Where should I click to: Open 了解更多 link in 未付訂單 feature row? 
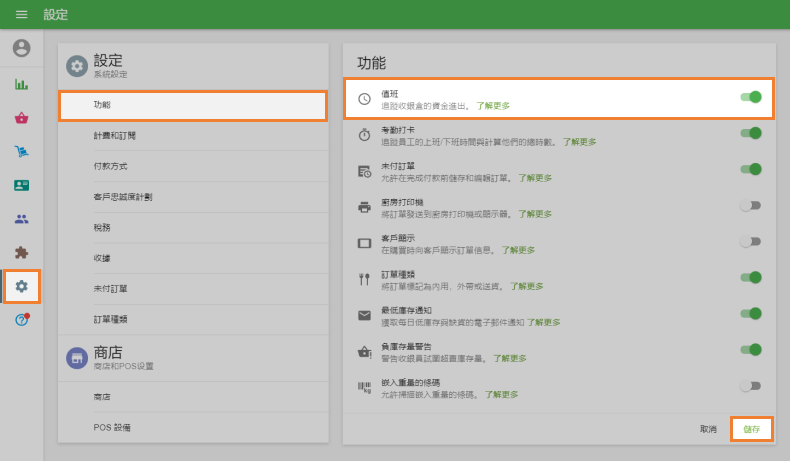coord(535,178)
